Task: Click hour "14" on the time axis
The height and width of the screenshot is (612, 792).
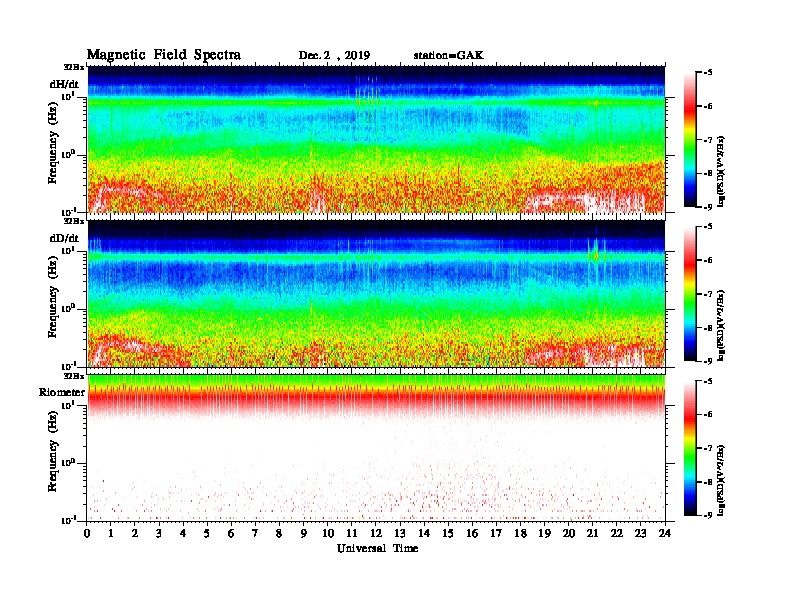Action: [x=424, y=534]
